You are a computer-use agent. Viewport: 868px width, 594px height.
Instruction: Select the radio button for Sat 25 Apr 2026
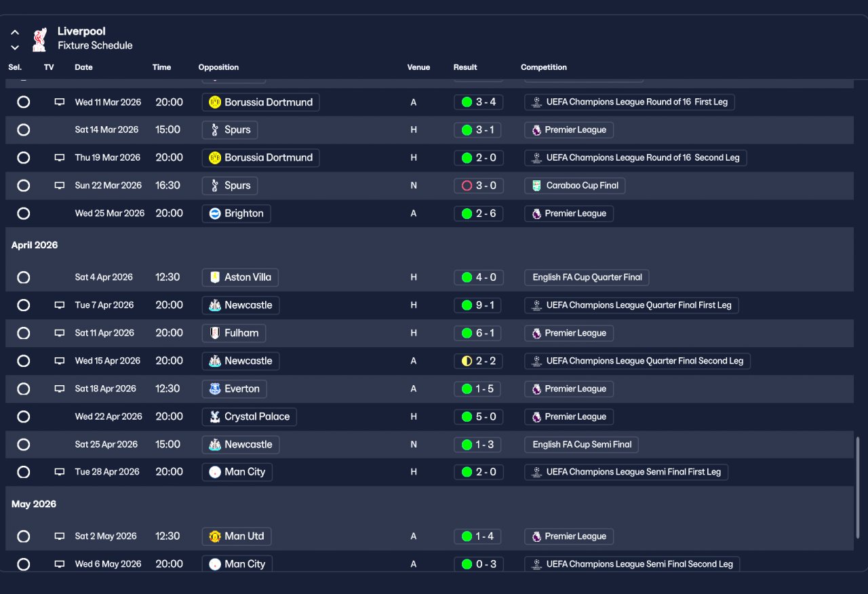coord(24,445)
